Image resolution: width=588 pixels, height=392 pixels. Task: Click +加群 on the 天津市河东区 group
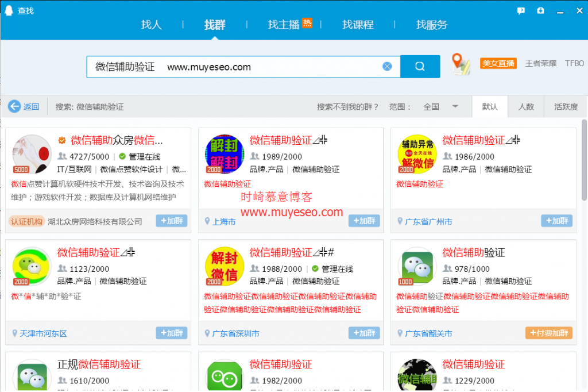[171, 333]
